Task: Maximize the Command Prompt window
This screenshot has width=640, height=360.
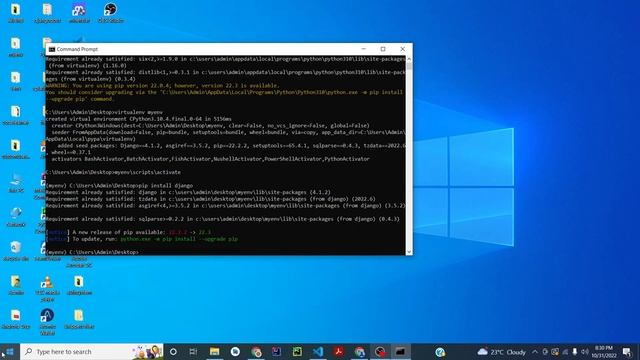Action: click(x=383, y=49)
